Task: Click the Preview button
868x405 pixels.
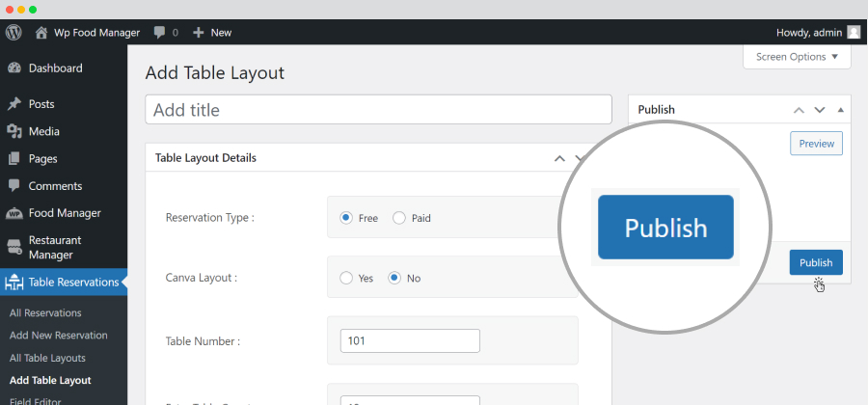Action: tap(817, 144)
